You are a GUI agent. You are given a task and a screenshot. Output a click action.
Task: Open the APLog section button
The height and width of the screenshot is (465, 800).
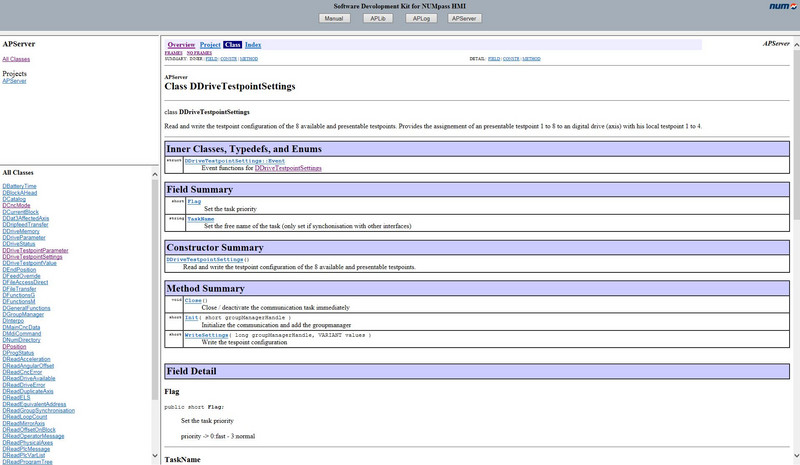422,18
